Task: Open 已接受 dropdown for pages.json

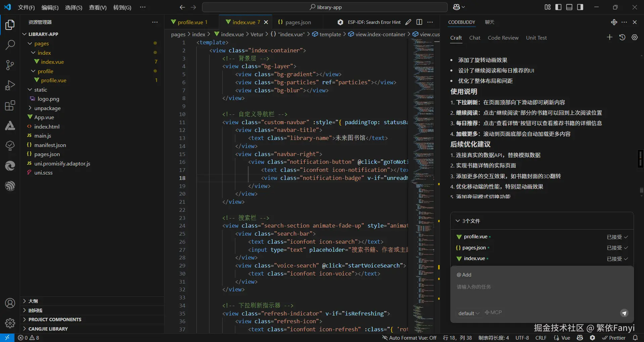Action: pyautogui.click(x=617, y=248)
